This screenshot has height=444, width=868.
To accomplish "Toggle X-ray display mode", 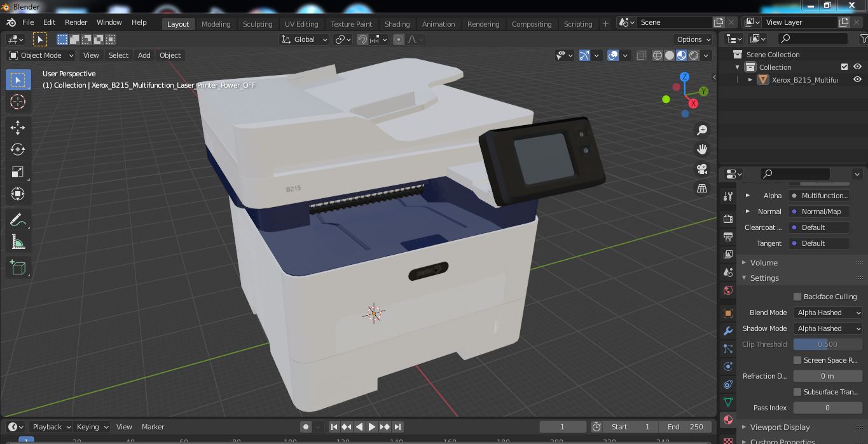I will (641, 55).
